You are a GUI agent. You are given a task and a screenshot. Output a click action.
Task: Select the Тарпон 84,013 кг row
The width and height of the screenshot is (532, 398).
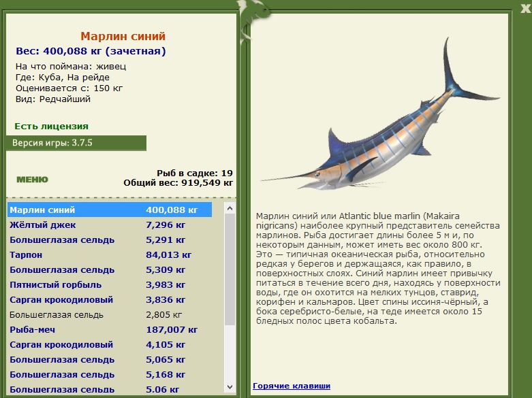point(110,254)
